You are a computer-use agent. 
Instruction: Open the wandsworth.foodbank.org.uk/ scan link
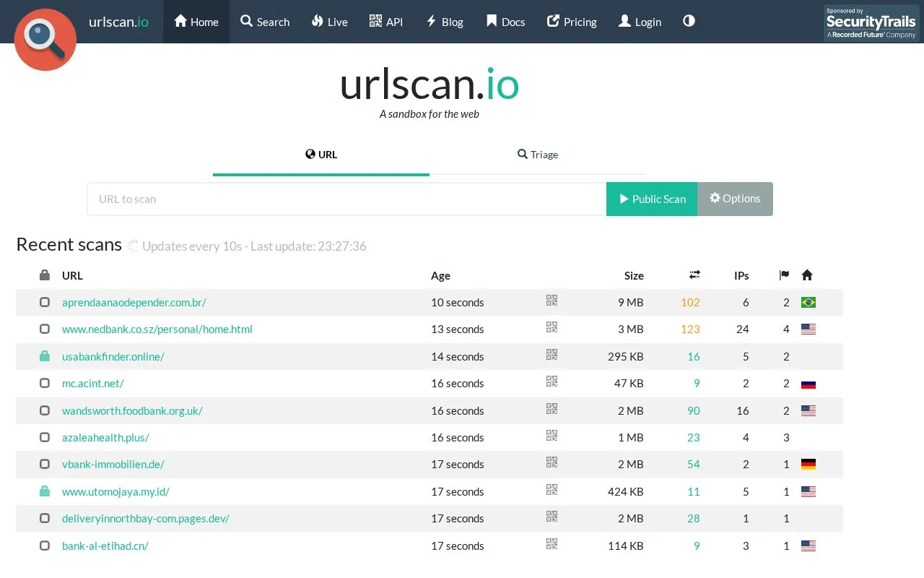132,410
